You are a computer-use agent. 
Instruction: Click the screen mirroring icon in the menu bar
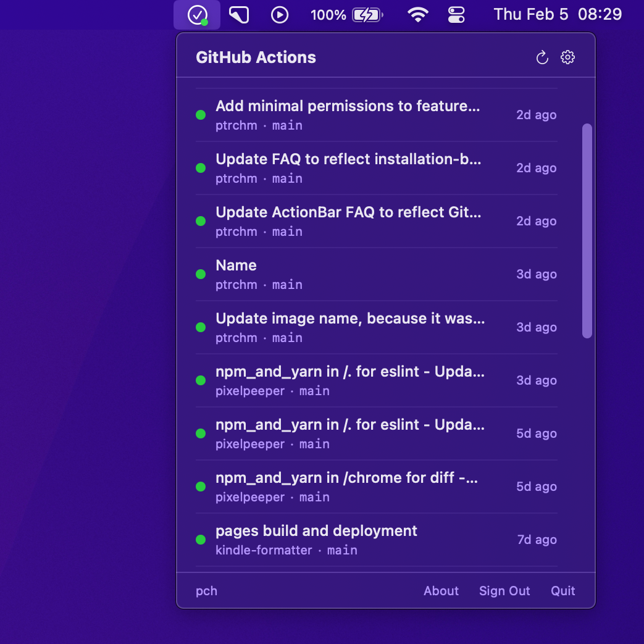pos(239,14)
